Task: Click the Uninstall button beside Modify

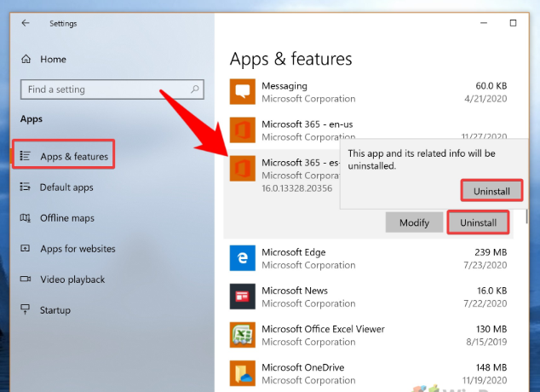Action: point(478,222)
